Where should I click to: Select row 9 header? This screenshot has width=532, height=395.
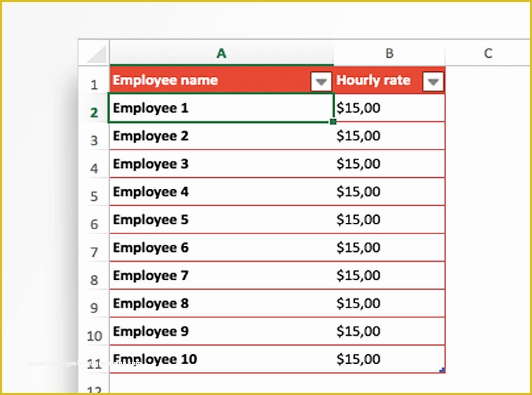click(94, 303)
